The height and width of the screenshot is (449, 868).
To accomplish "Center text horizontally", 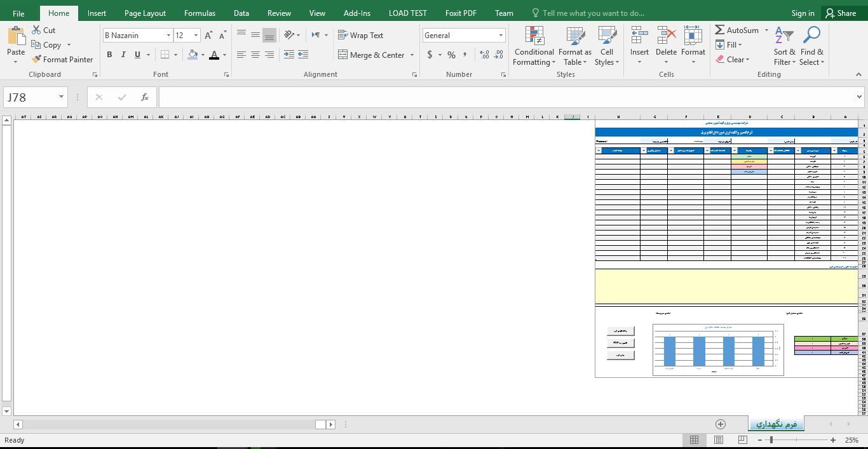I will point(255,55).
